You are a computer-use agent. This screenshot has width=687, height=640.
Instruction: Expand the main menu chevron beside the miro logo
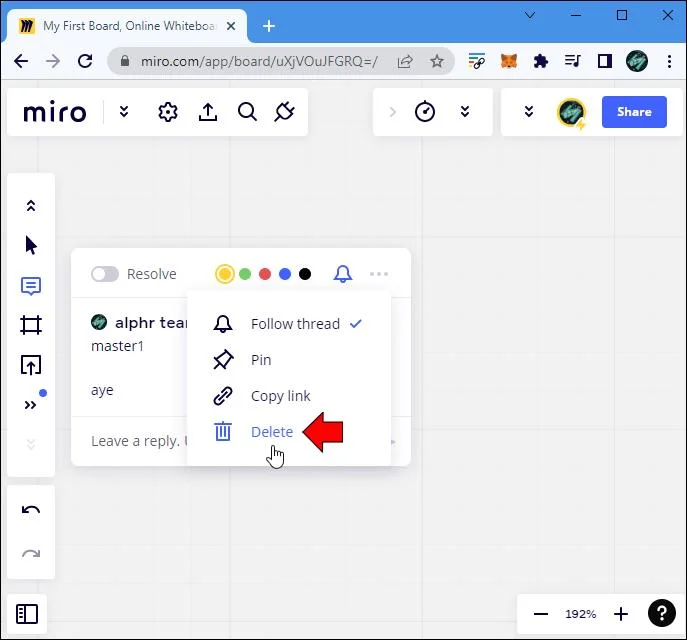pyautogui.click(x=124, y=112)
